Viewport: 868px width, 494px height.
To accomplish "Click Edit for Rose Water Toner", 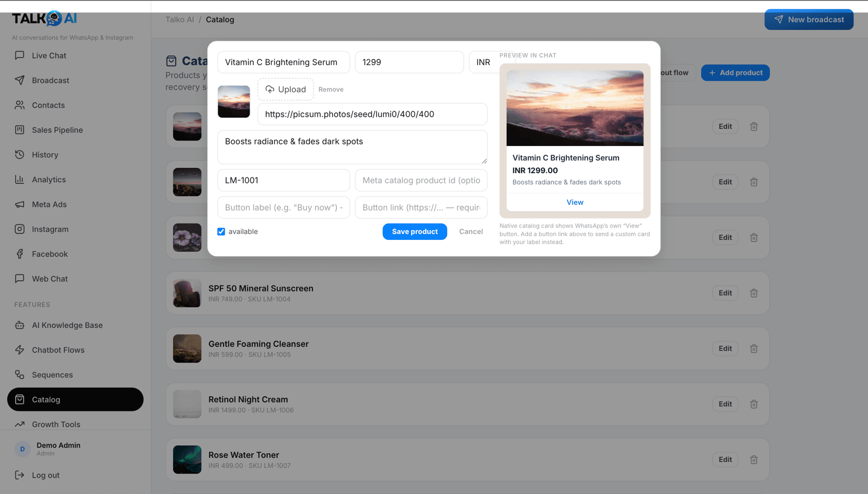I will tap(725, 460).
